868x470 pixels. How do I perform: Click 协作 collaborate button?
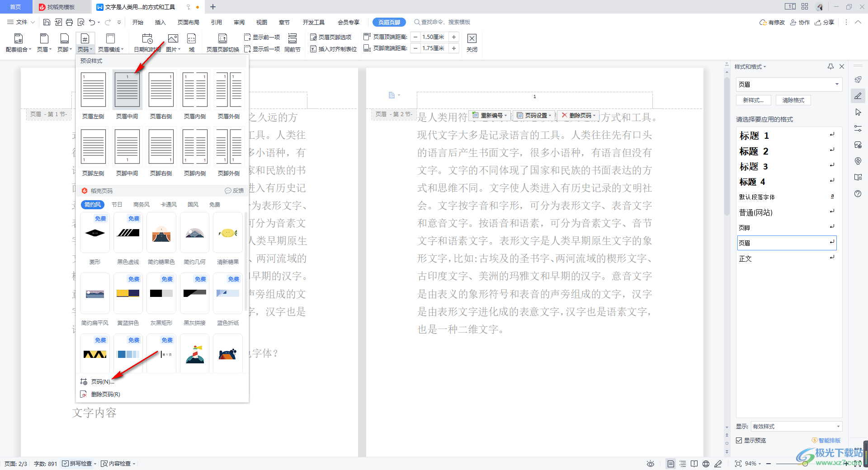(x=800, y=22)
